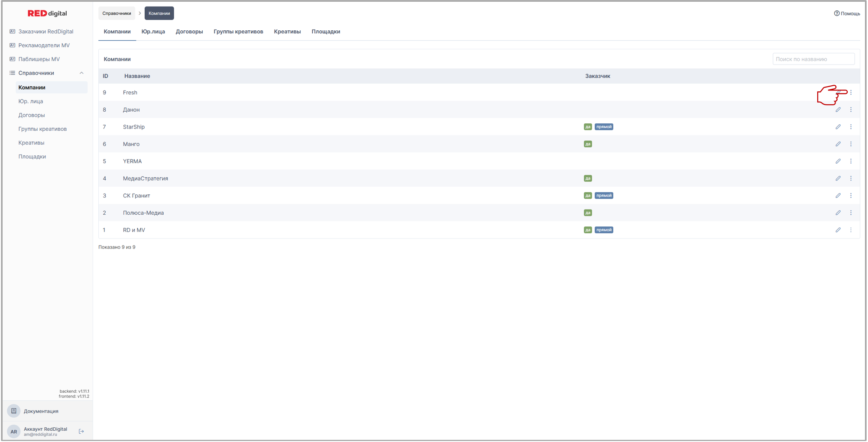Open Паблишеры MV in the sidebar
Viewport: 868px width, 442px height.
coord(39,59)
